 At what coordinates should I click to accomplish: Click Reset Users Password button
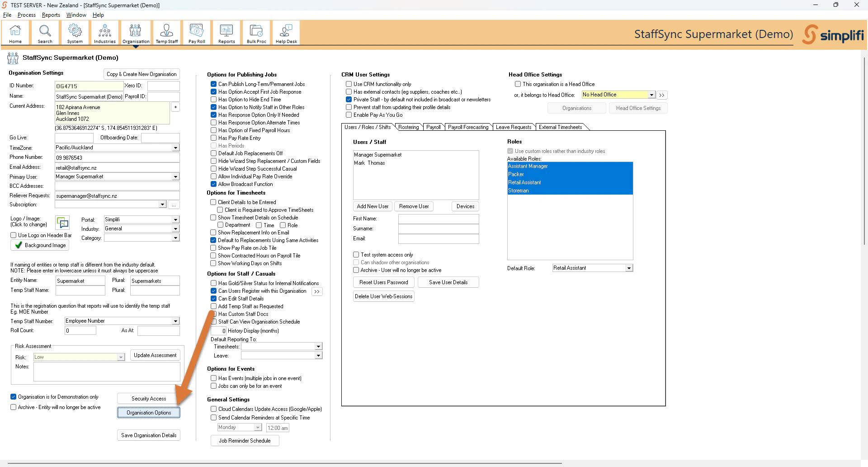[383, 282]
